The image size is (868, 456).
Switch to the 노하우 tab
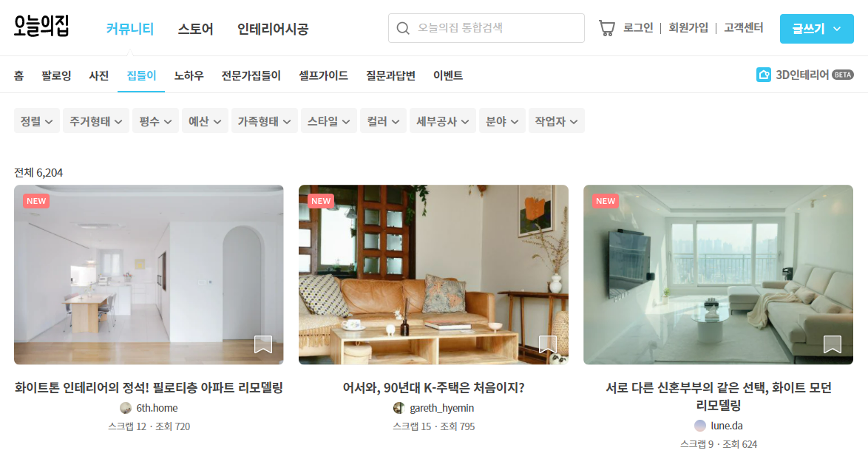(189, 75)
